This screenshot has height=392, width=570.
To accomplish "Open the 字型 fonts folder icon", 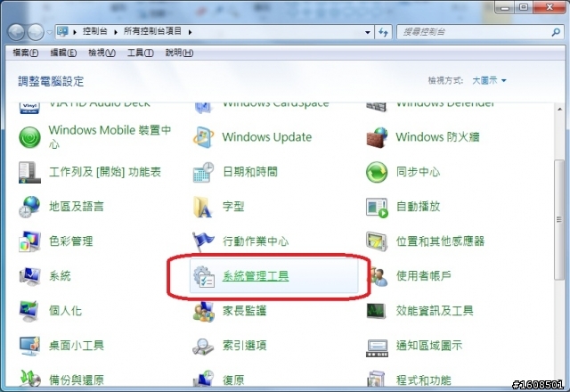I will [x=203, y=207].
